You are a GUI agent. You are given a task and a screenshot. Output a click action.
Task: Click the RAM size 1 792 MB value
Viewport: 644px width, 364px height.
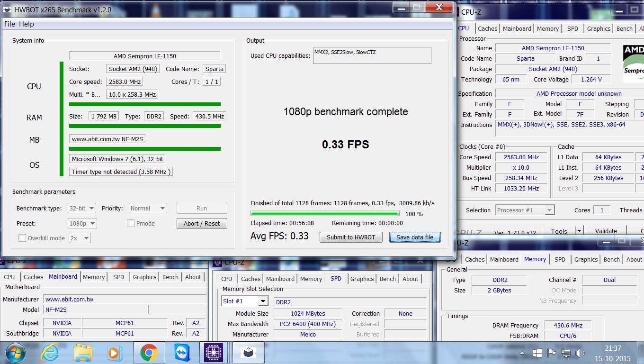point(103,116)
